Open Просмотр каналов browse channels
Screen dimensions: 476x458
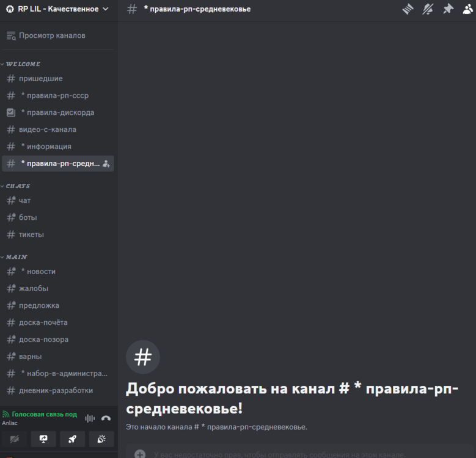[57, 35]
